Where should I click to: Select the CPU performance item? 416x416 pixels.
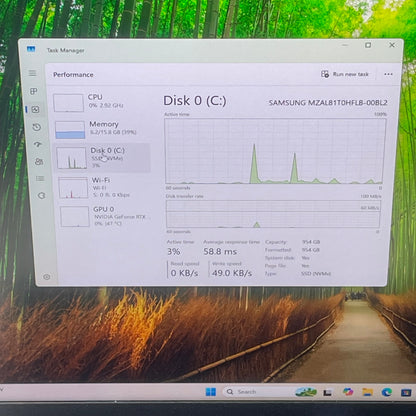pos(101,102)
